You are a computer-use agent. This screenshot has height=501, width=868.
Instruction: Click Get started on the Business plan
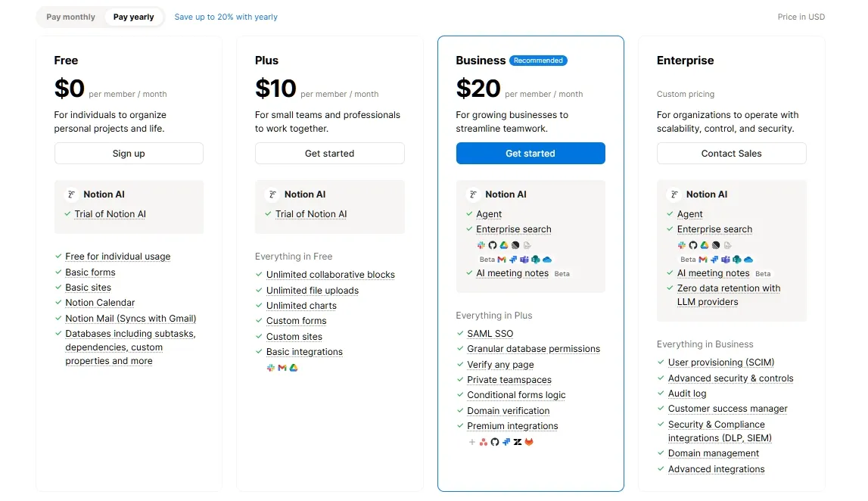click(x=530, y=153)
